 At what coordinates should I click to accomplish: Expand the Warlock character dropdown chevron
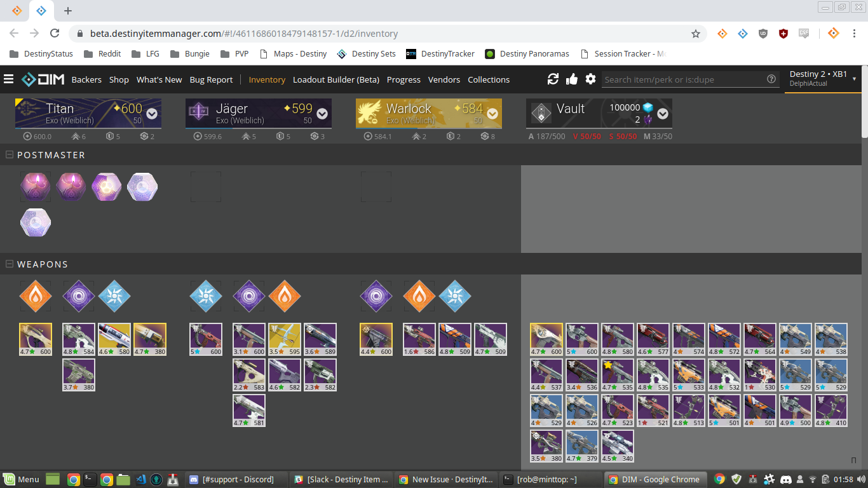pos(491,114)
